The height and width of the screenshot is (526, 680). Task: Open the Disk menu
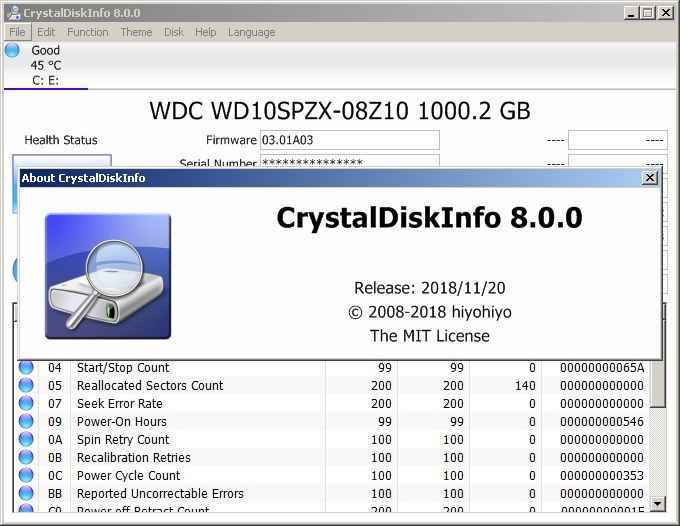point(173,32)
